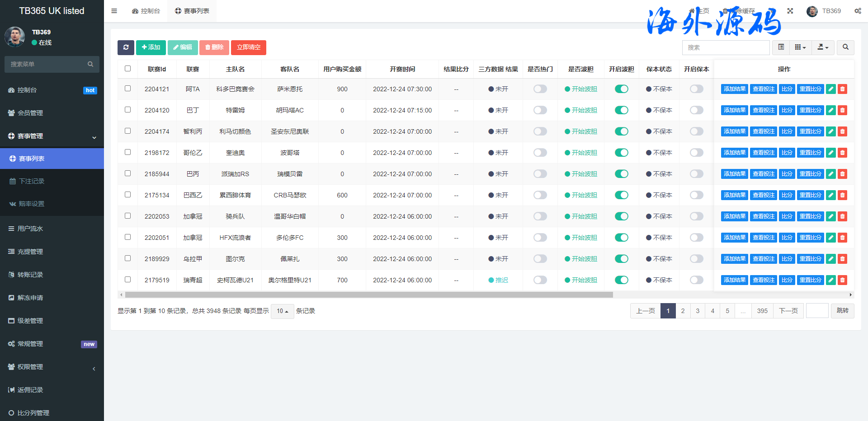Viewport: 868px width, 421px height.
Task: Enable the hot toggle for match 2198172
Action: click(x=540, y=153)
